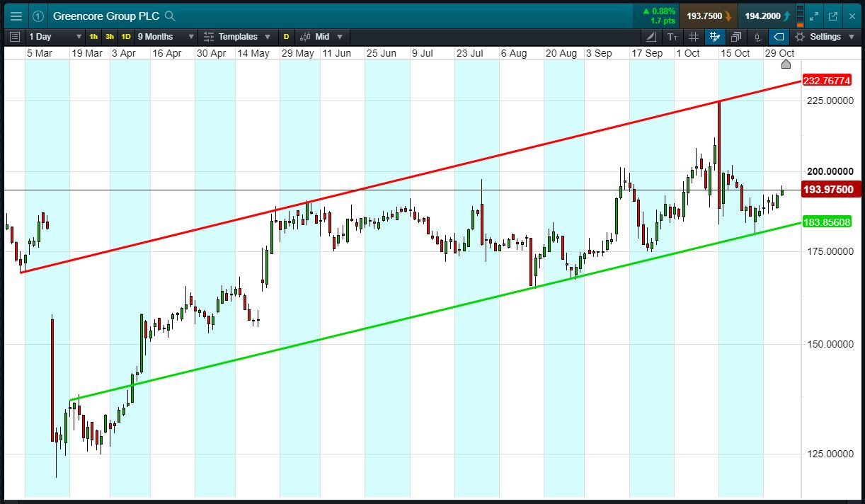Click the Settings gear icon

point(800,37)
